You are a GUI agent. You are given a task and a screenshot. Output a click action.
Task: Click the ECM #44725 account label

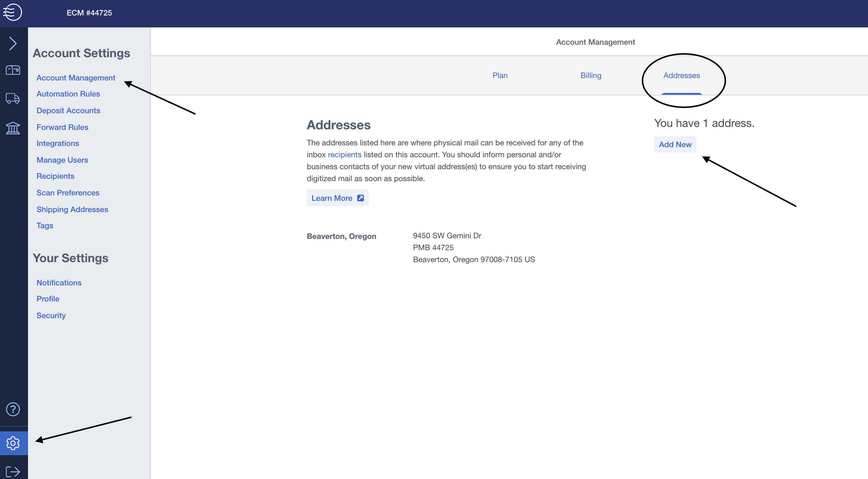[x=89, y=13]
